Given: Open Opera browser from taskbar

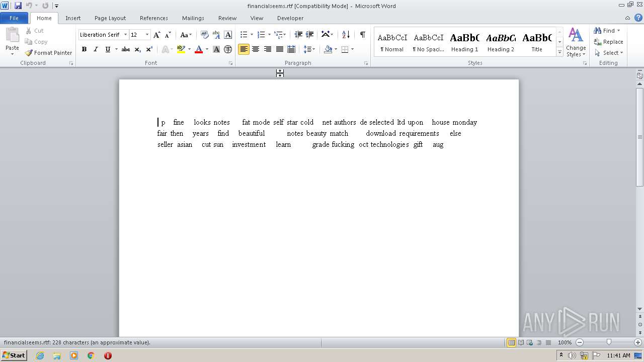Looking at the screenshot, I should pos(108,355).
